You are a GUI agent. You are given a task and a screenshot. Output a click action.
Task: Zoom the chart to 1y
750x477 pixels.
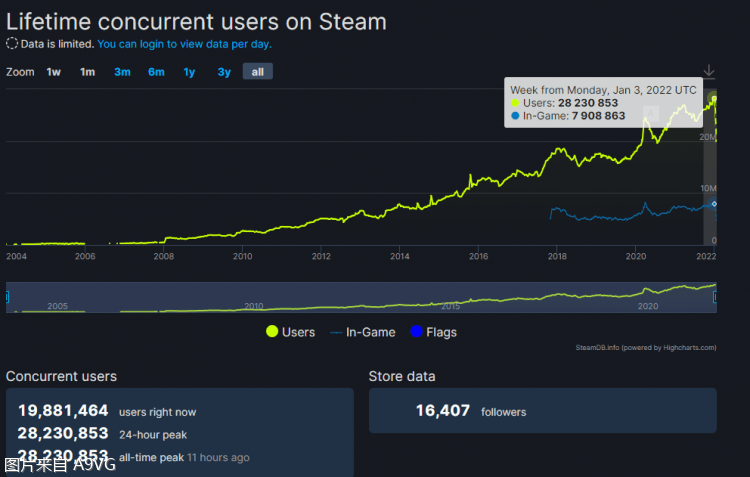(189, 72)
